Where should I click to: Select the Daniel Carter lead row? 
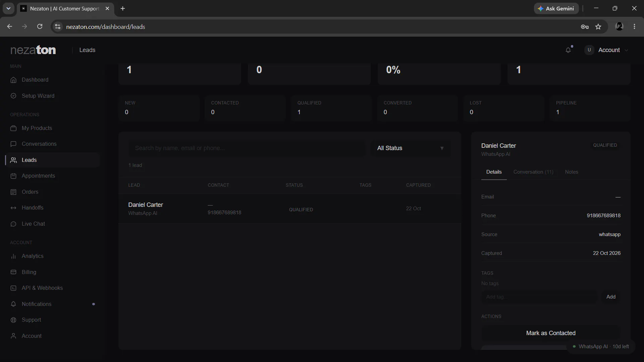[x=290, y=209]
